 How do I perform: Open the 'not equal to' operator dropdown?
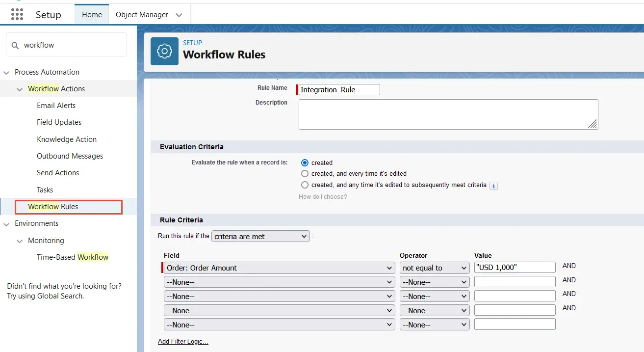click(435, 268)
